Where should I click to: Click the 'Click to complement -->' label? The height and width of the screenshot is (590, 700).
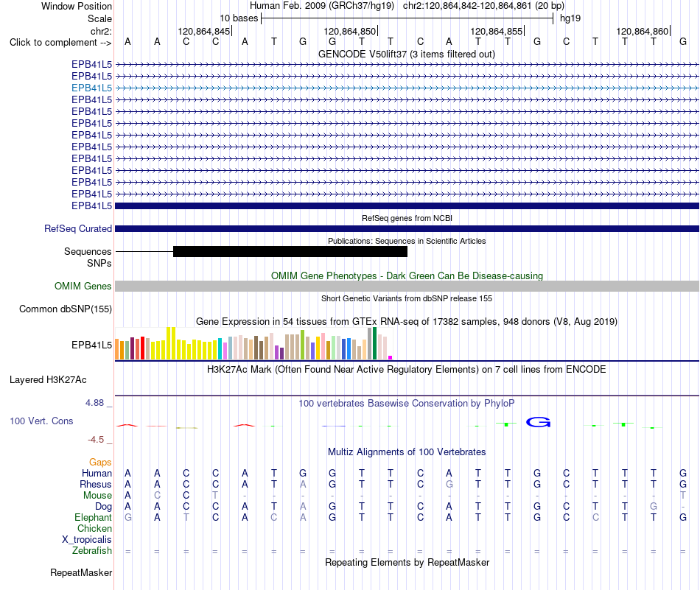click(60, 43)
